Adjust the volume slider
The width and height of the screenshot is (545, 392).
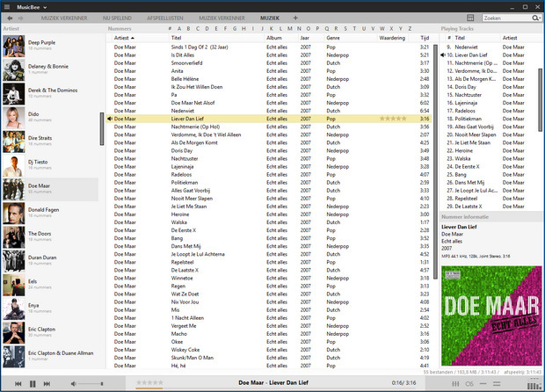[x=91, y=384]
